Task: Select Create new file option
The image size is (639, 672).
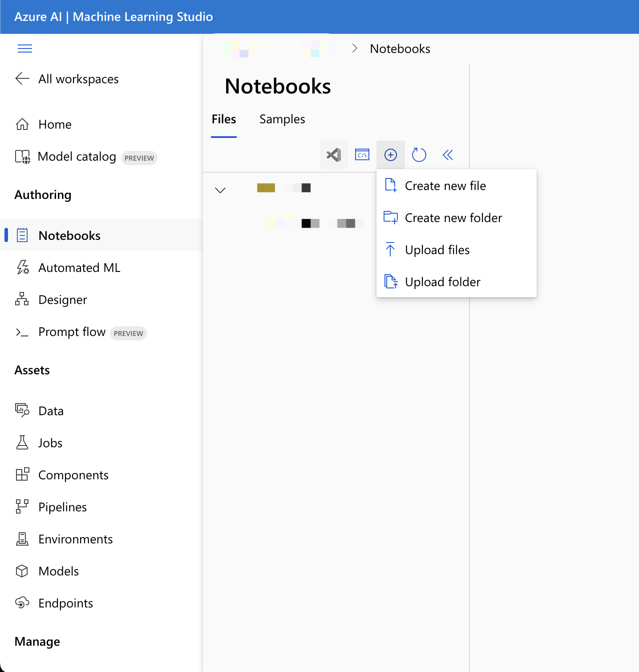Action: pos(457,185)
